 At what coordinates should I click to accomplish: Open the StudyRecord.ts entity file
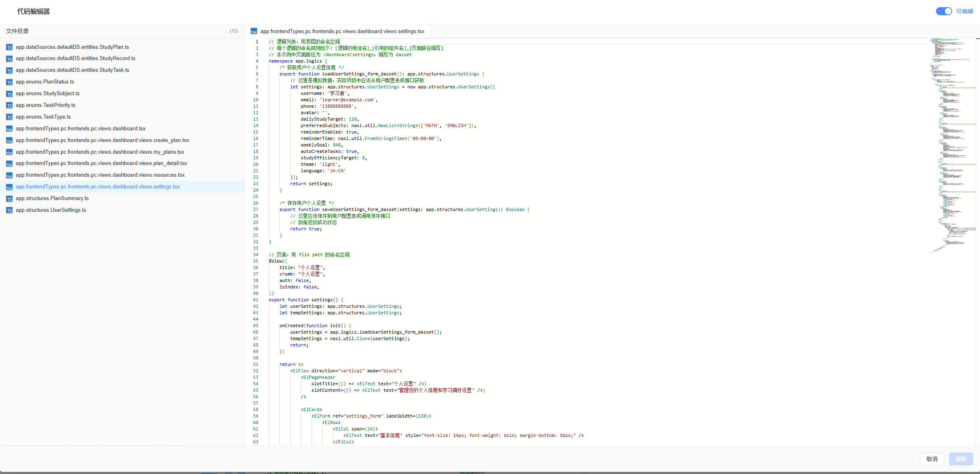click(75, 58)
